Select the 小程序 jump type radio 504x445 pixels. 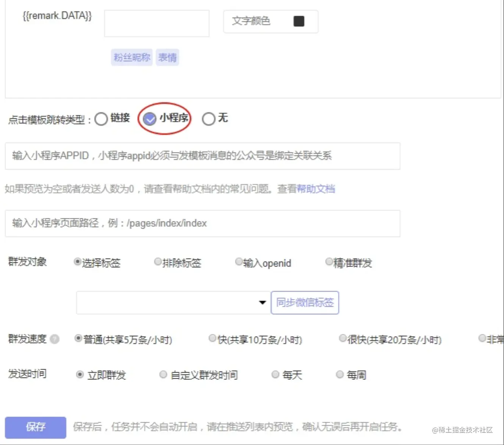[x=150, y=119]
